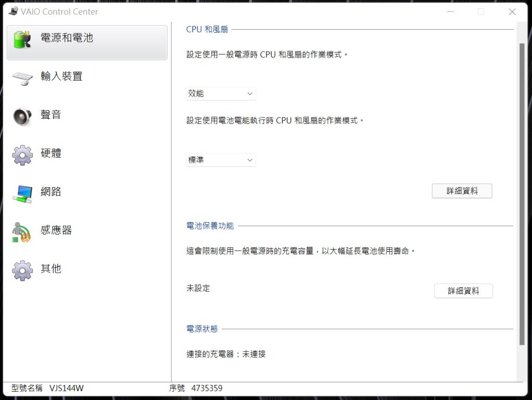
Task: Click 詳細資料 button under 電池保養功能
Action: pos(463,291)
